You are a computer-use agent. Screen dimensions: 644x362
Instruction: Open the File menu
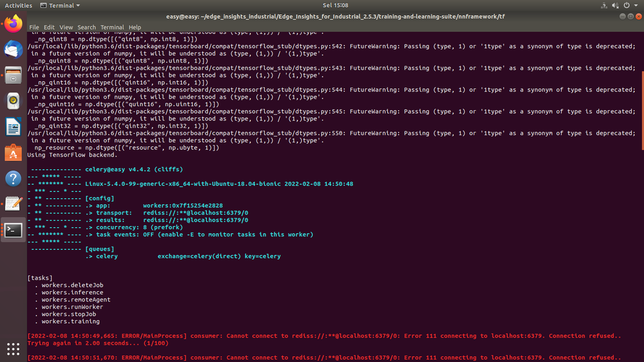click(x=34, y=28)
